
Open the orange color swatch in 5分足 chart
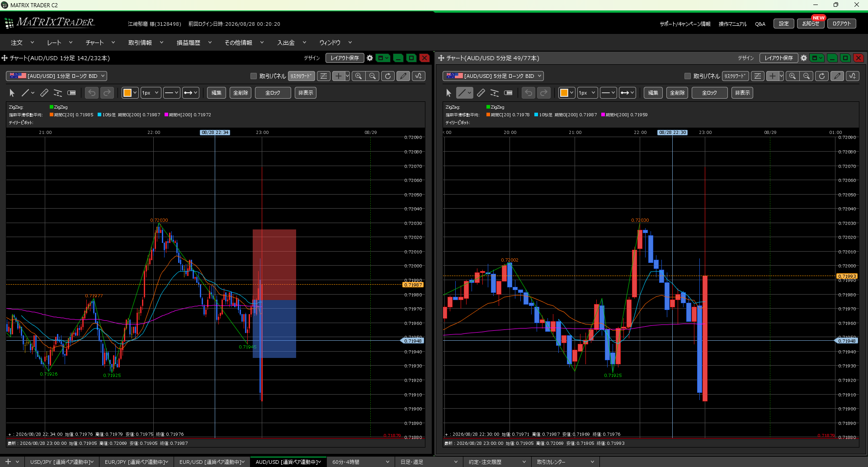(x=566, y=93)
